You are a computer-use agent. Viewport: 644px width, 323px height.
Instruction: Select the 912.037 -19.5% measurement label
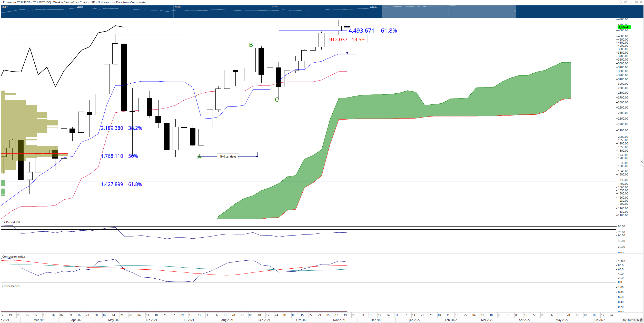click(x=347, y=40)
